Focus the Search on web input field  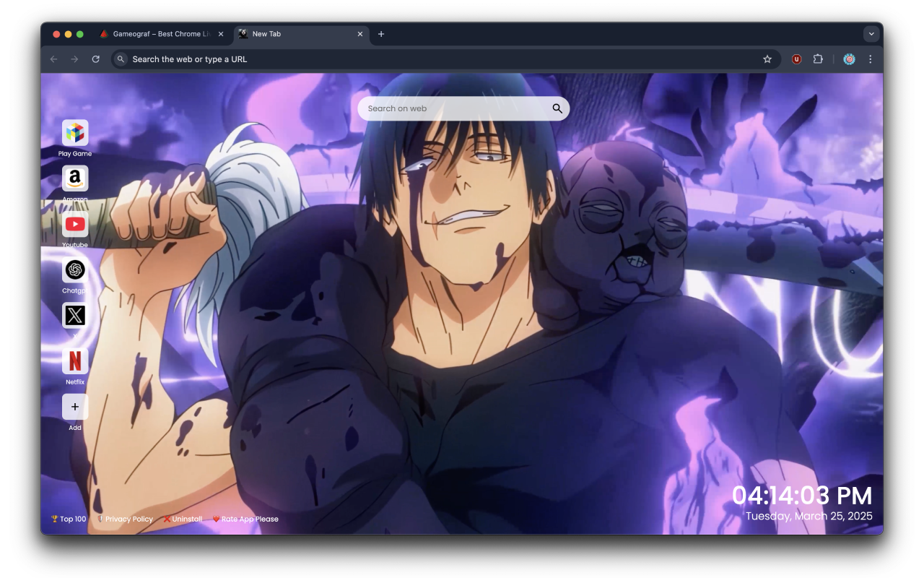[463, 108]
